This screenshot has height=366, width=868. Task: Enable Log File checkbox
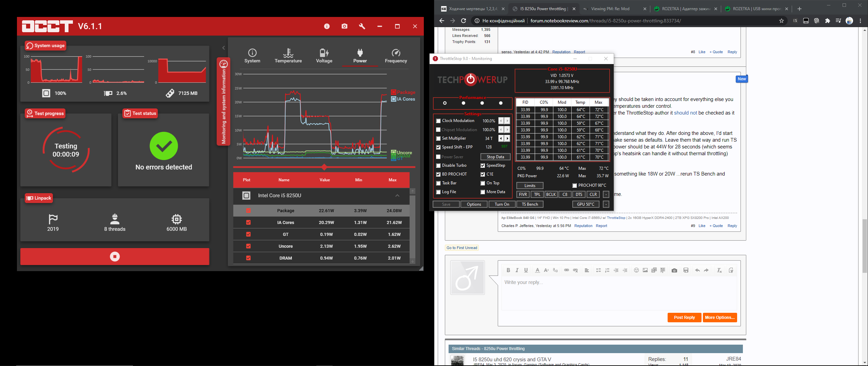438,192
